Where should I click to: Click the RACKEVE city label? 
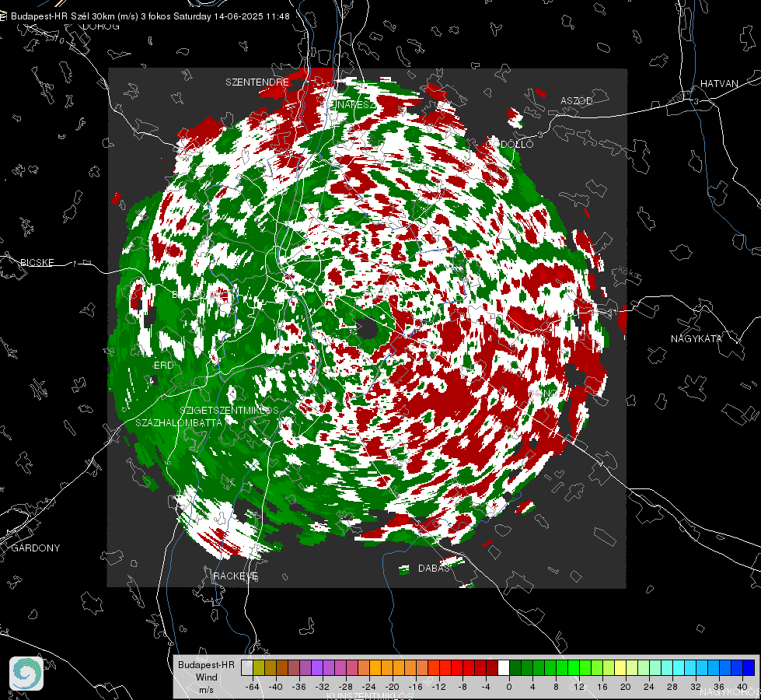pyautogui.click(x=236, y=576)
